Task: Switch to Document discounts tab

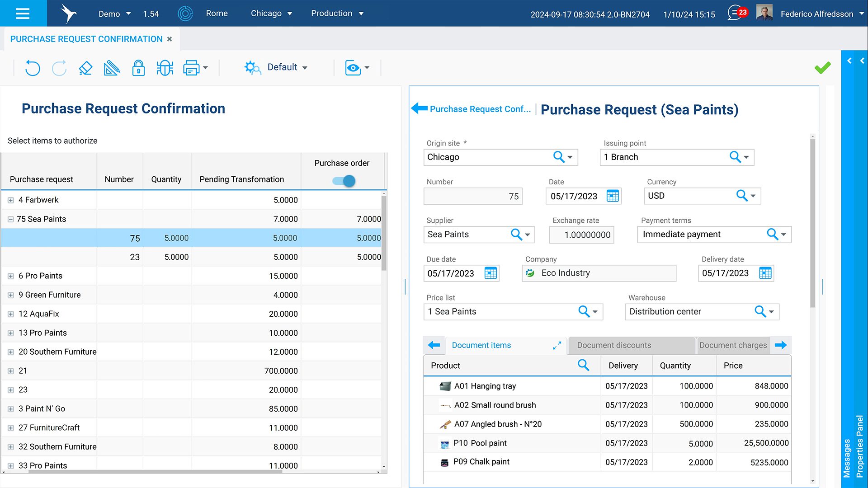Action: click(x=614, y=345)
